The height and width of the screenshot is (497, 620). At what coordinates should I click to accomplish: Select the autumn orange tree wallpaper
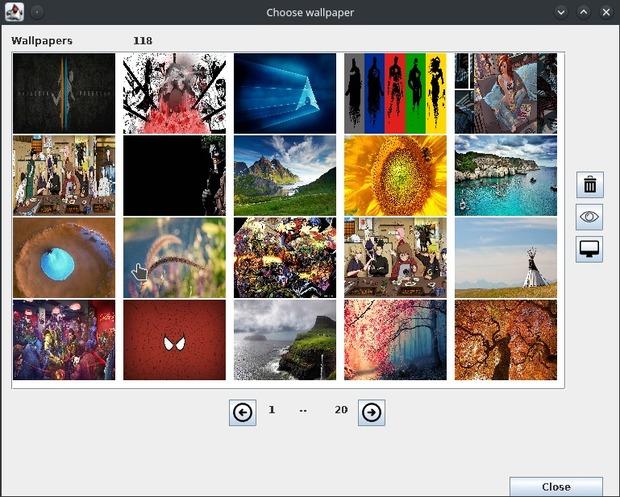coord(505,340)
